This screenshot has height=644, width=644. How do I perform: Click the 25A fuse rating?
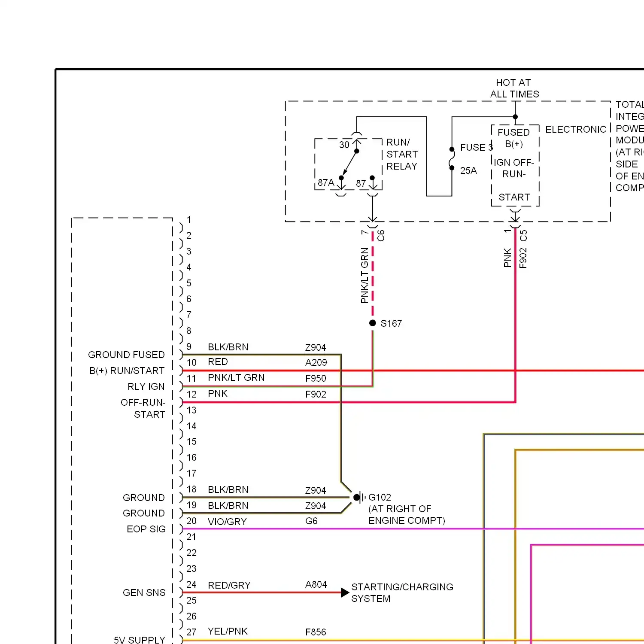(468, 170)
